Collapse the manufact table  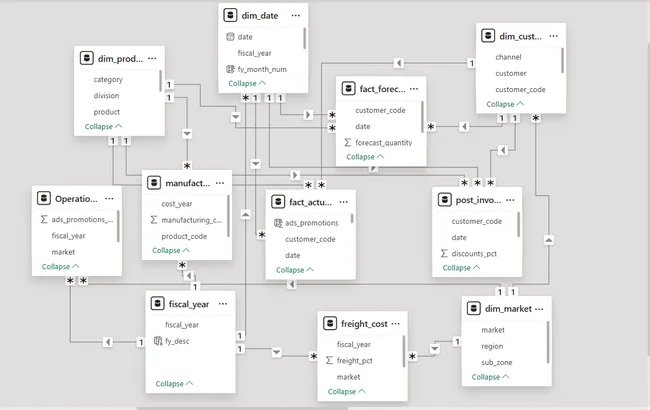[171, 250]
